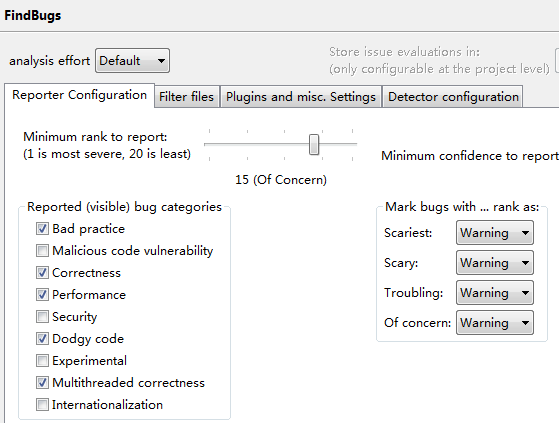The image size is (559, 423).
Task: Uncheck the Correctness category
Action: pos(42,273)
